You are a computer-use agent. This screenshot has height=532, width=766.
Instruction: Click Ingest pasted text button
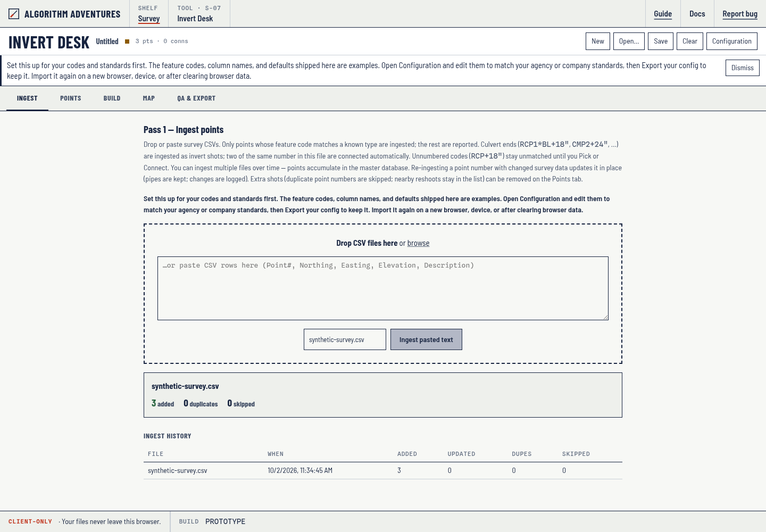pyautogui.click(x=426, y=339)
